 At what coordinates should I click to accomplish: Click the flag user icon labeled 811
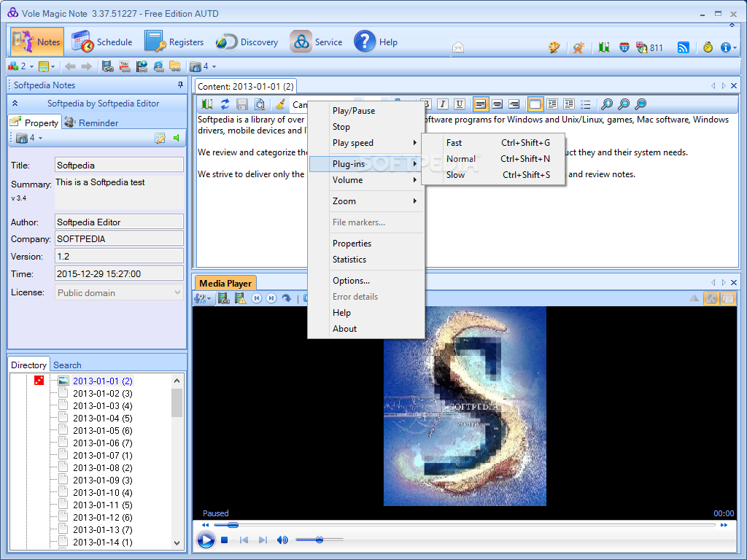(649, 47)
